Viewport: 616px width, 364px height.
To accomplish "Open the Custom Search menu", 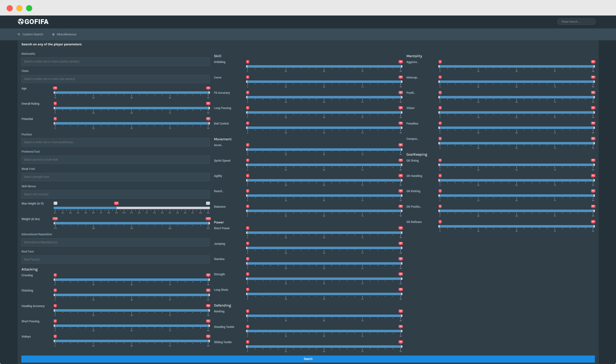I will pyautogui.click(x=33, y=34).
